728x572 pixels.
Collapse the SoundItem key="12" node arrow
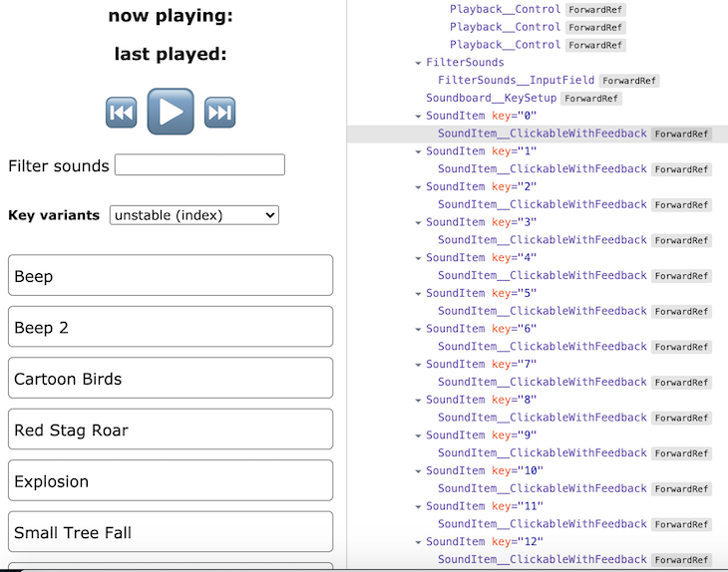click(x=418, y=542)
